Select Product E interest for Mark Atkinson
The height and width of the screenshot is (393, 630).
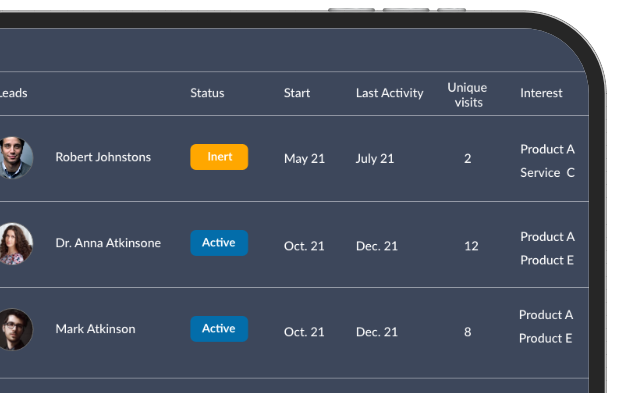[x=546, y=338]
